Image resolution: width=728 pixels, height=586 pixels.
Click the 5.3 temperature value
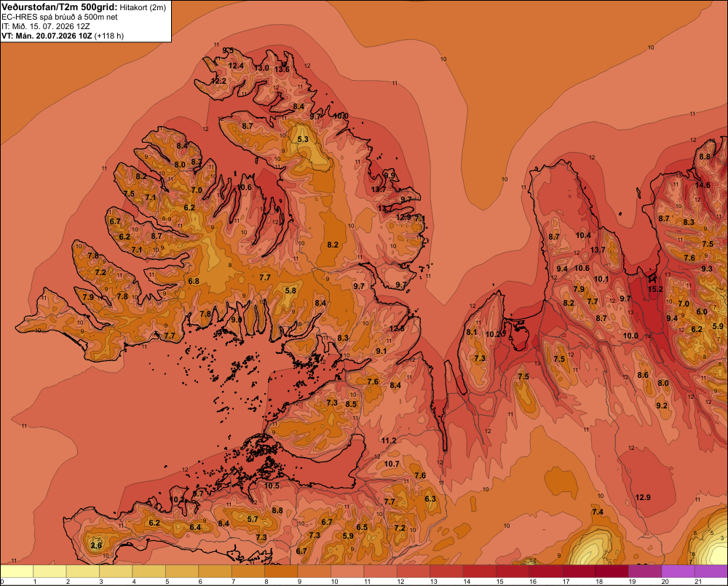pyautogui.click(x=303, y=139)
